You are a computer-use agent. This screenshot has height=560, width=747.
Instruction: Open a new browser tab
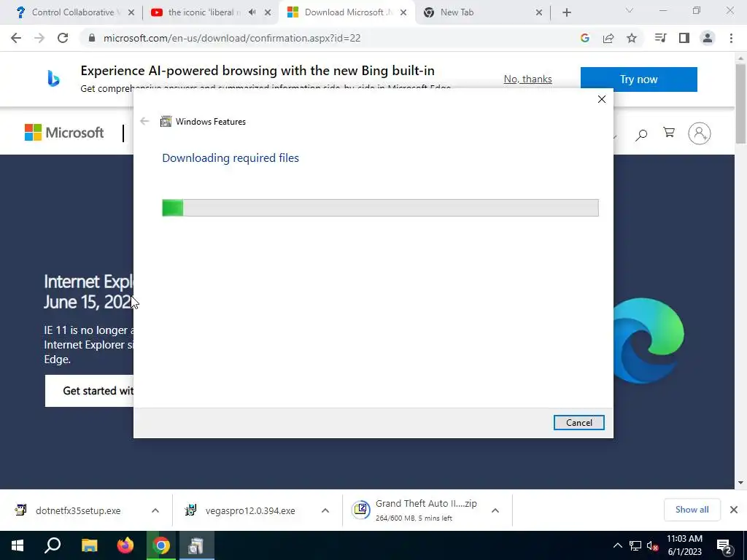pos(566,12)
